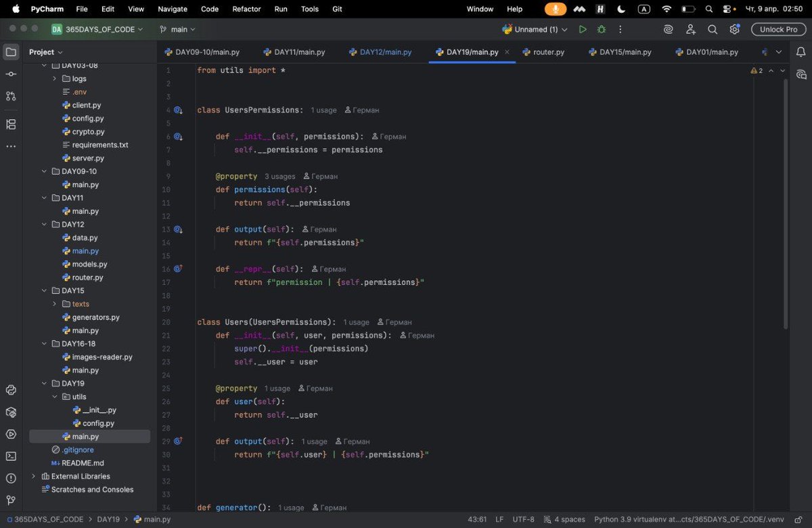The width and height of the screenshot is (812, 528).
Task: Expand the logs folder
Action: [55, 79]
